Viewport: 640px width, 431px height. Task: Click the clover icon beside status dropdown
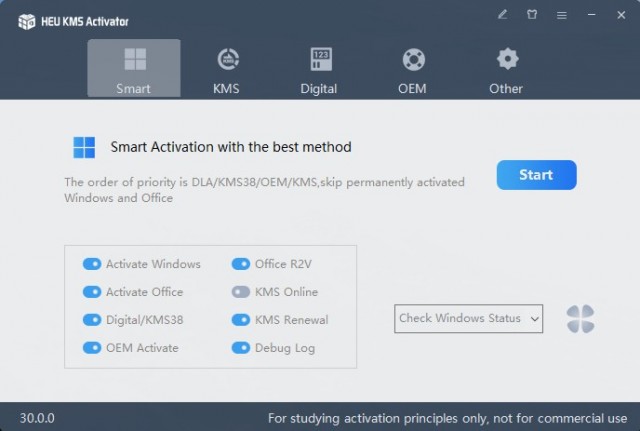580,319
